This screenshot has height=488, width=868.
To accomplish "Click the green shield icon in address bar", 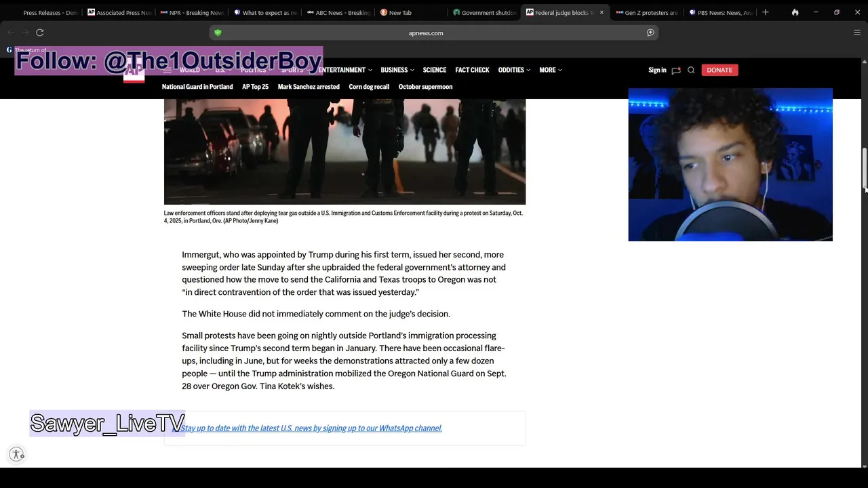I will point(218,33).
